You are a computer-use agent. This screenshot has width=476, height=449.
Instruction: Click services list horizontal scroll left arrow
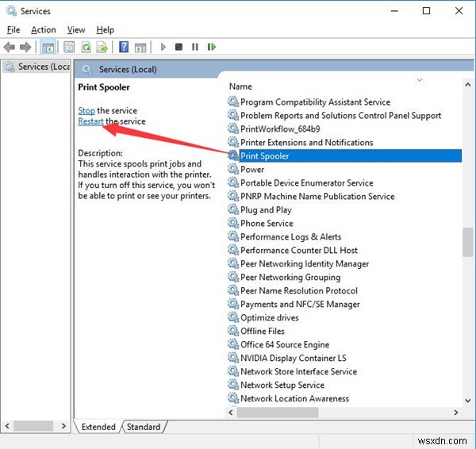(231, 413)
